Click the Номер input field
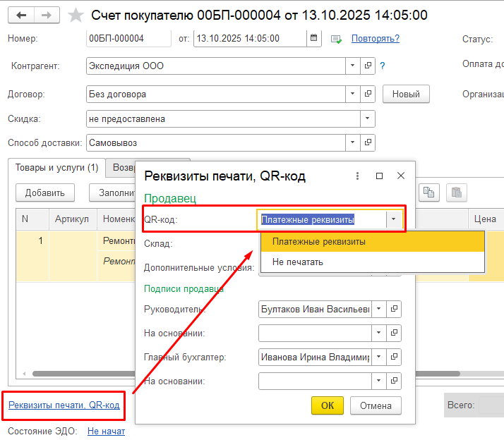The image size is (504, 440). (x=128, y=39)
